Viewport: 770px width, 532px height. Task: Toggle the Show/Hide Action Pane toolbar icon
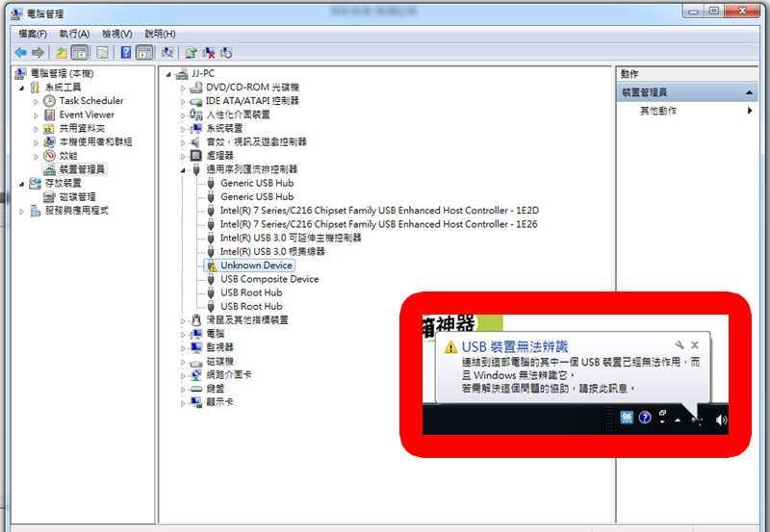[143, 53]
